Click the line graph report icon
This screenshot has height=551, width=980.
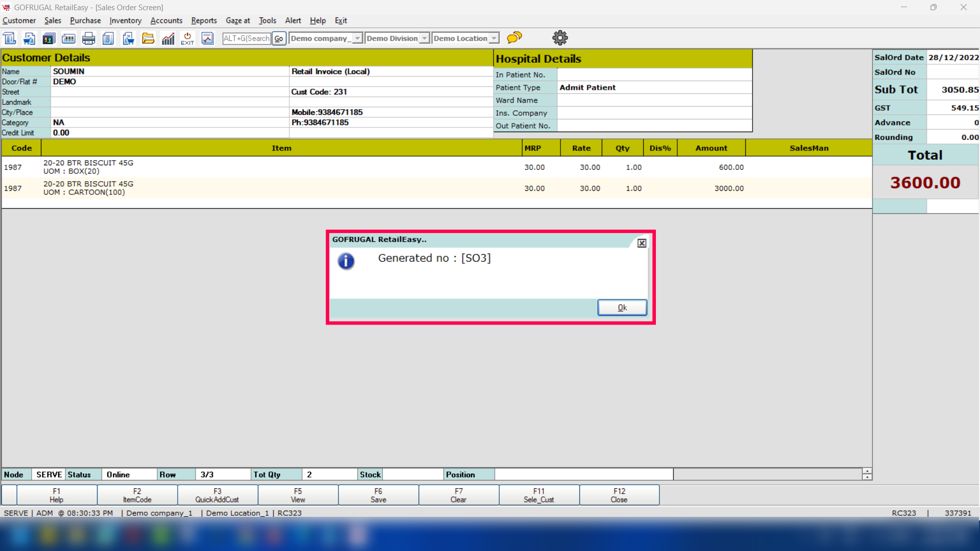pyautogui.click(x=207, y=38)
